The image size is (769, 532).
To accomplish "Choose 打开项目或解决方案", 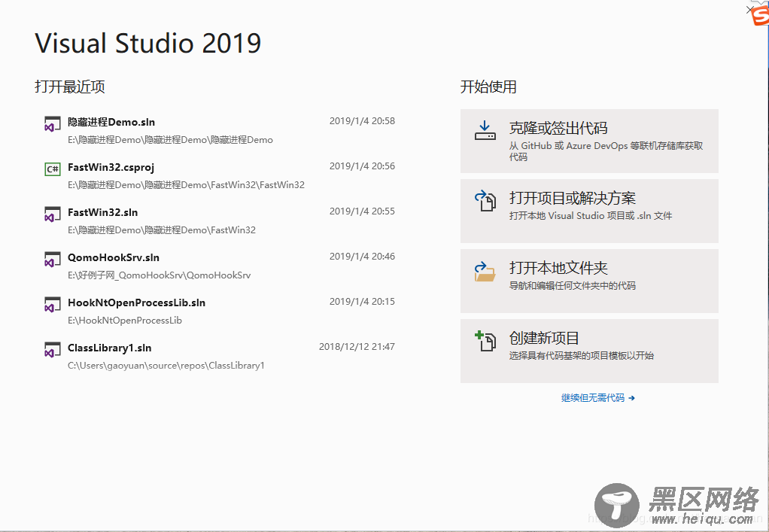I will pos(589,211).
